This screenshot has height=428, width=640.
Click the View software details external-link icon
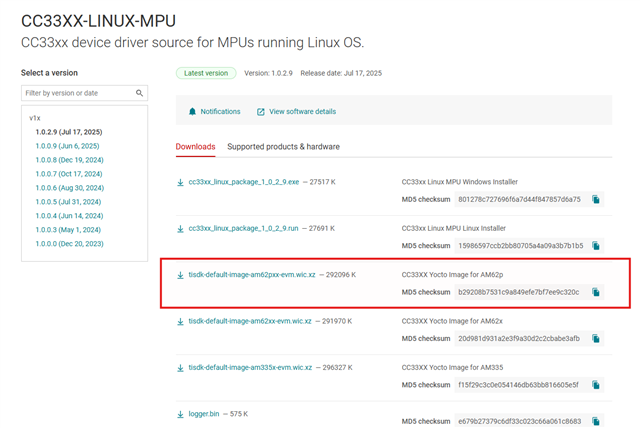[x=261, y=112]
